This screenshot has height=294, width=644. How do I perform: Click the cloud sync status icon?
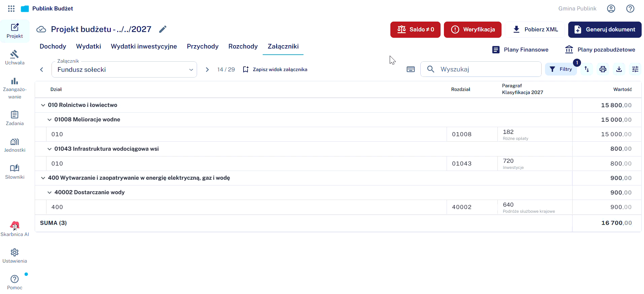(41, 29)
